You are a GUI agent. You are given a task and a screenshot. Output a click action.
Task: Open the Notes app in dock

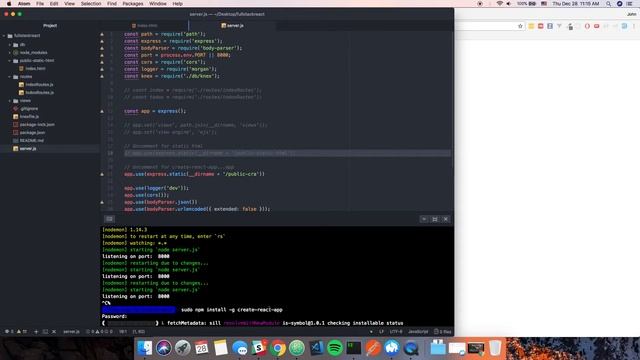click(x=220, y=348)
